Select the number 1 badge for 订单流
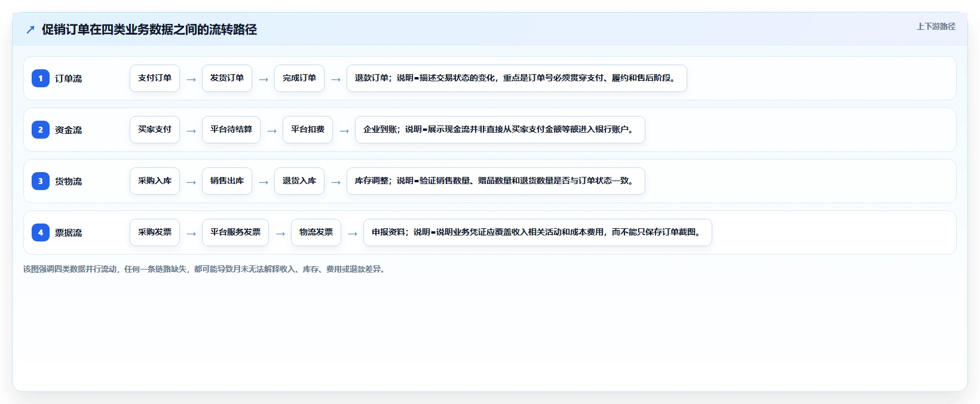Screen dimensions: 980x404 [41, 78]
